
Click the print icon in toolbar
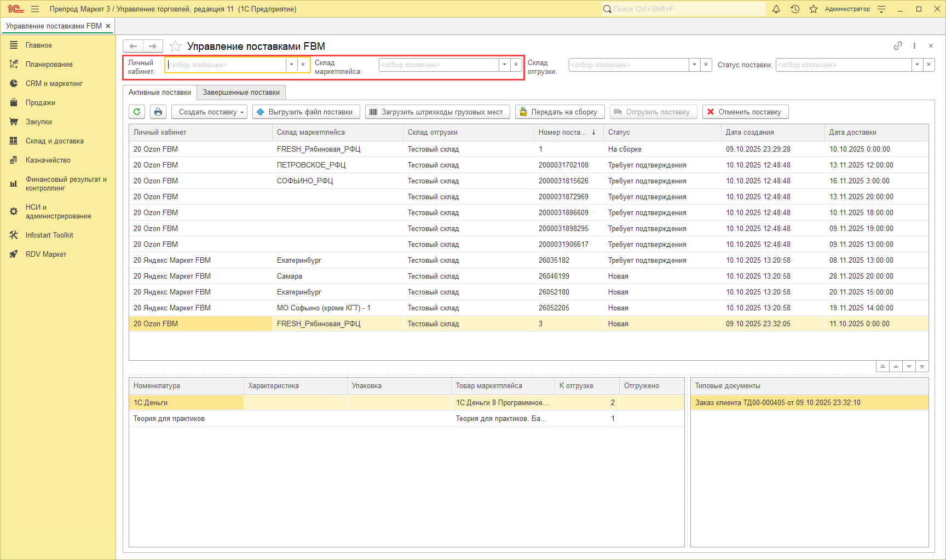point(158,112)
